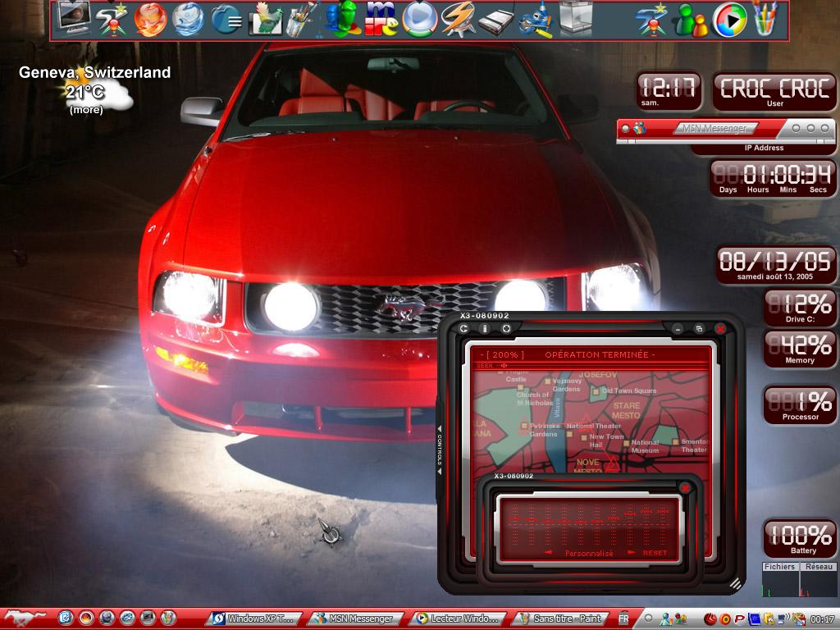Open the MSN Messenger buddies dock icon
This screenshot has height=630, width=840.
691,21
